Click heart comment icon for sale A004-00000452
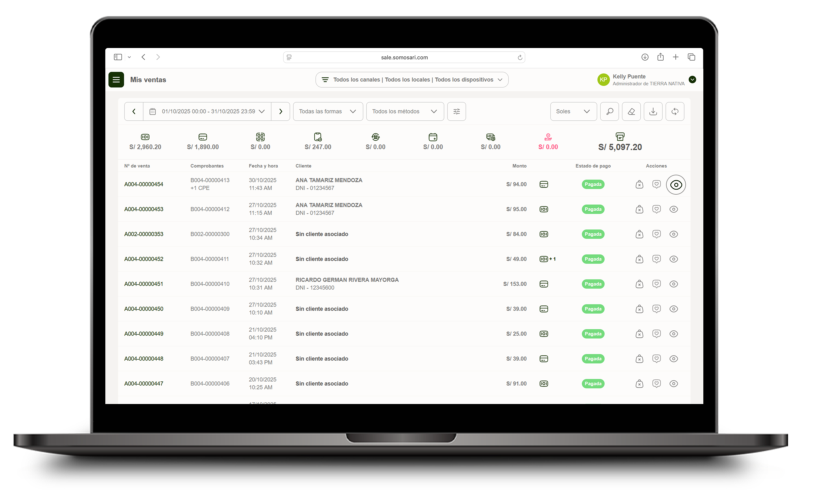 [657, 259]
